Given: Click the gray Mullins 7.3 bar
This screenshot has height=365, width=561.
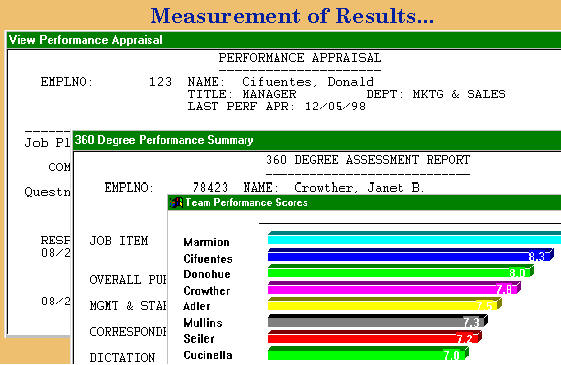Looking at the screenshot, I should pos(377,320).
